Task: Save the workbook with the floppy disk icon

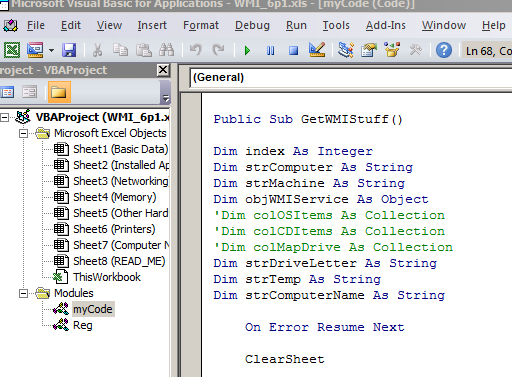Action: pos(69,50)
